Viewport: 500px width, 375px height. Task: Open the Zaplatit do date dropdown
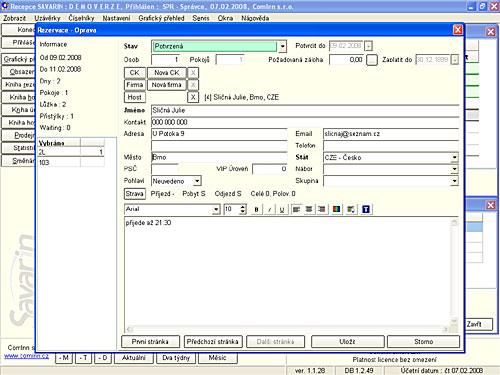pyautogui.click(x=455, y=60)
